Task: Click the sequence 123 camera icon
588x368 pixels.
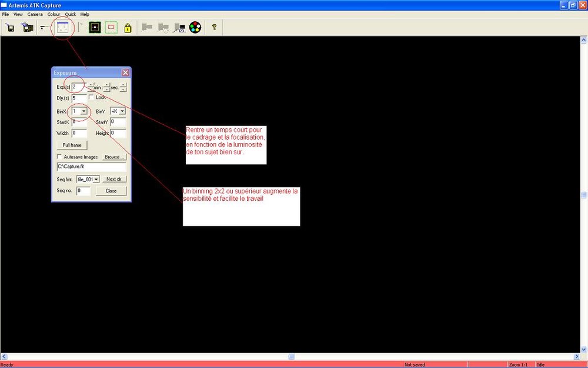Action: click(x=179, y=28)
